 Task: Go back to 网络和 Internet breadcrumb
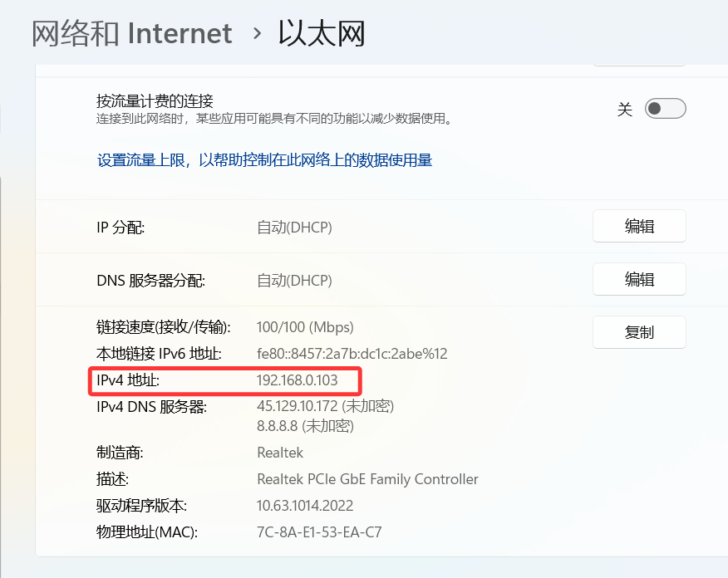click(x=132, y=33)
